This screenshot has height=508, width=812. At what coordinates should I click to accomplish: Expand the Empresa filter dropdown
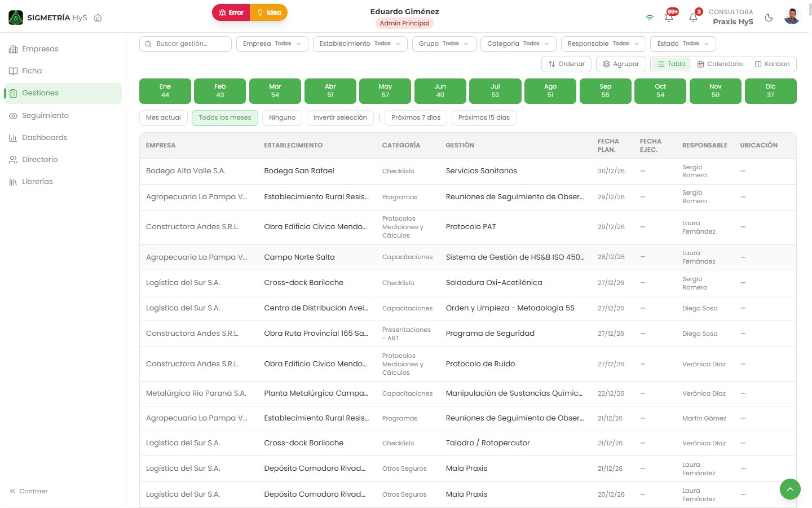[272, 44]
